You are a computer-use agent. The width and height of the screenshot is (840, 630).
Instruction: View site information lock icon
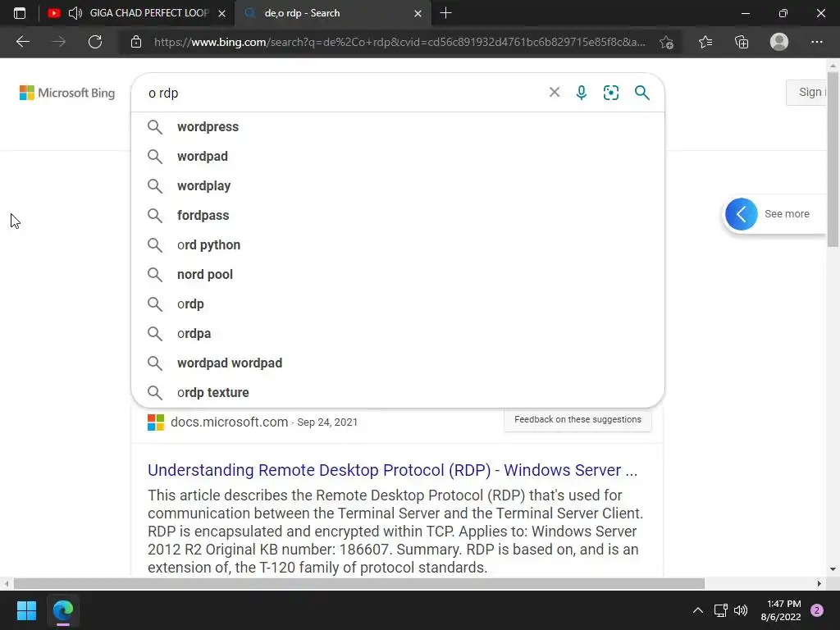click(136, 42)
